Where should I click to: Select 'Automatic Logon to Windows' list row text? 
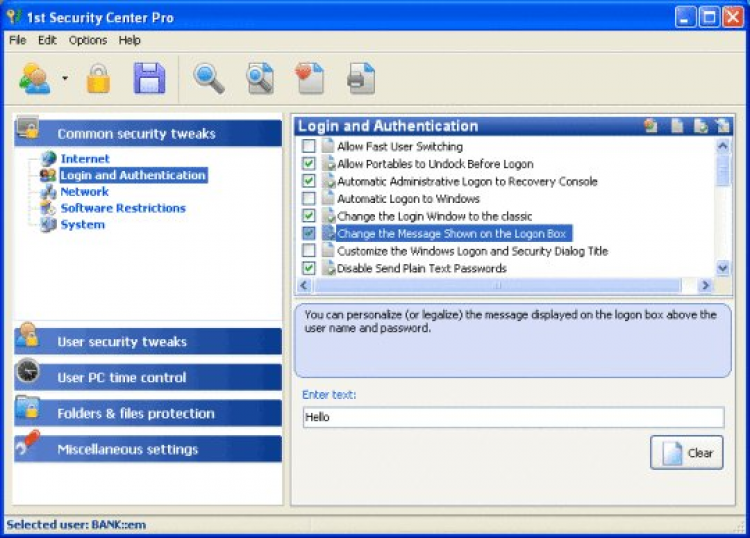click(408, 198)
